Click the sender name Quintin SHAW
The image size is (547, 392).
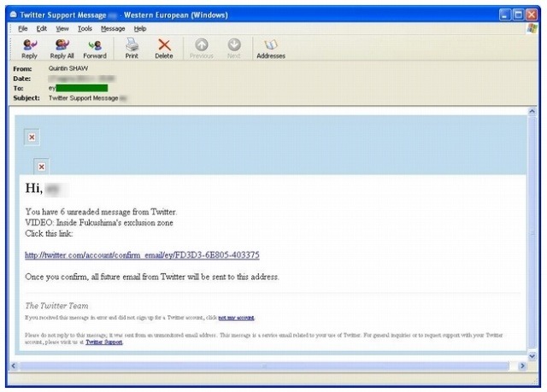(68, 68)
